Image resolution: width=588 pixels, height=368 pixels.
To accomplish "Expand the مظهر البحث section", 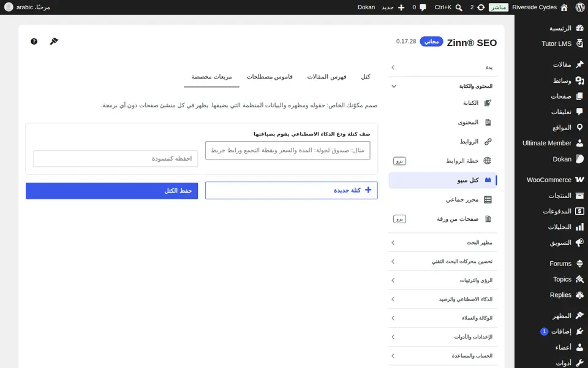I will click(x=443, y=243).
